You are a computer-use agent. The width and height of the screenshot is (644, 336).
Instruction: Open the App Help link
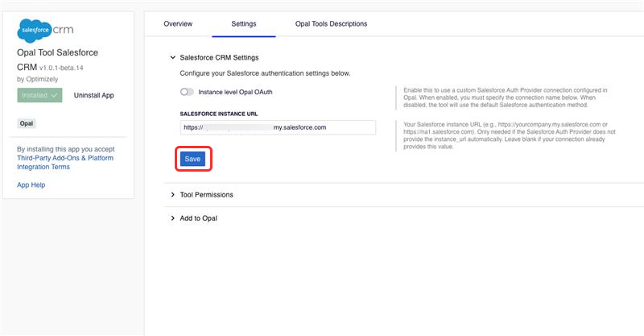[x=31, y=185]
